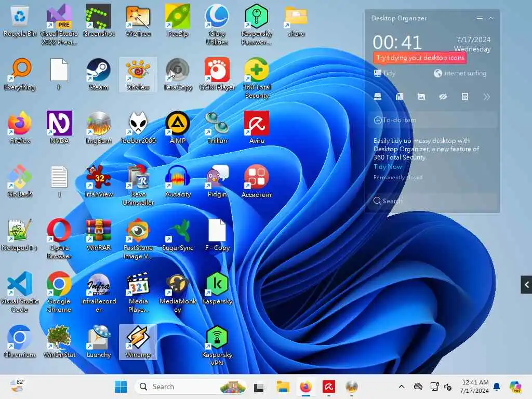
Task: Select the Greenshot desktop shortcut
Action: (x=98, y=21)
